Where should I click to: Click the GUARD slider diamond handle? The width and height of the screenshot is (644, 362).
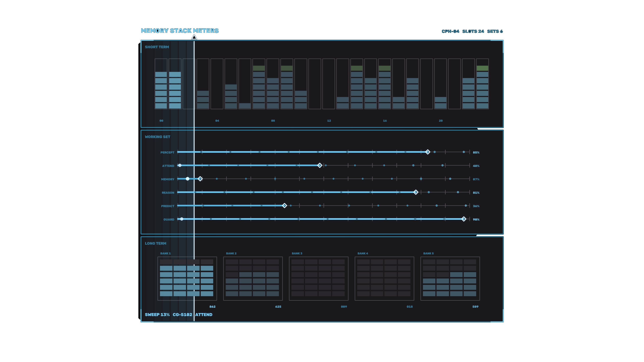tap(464, 219)
